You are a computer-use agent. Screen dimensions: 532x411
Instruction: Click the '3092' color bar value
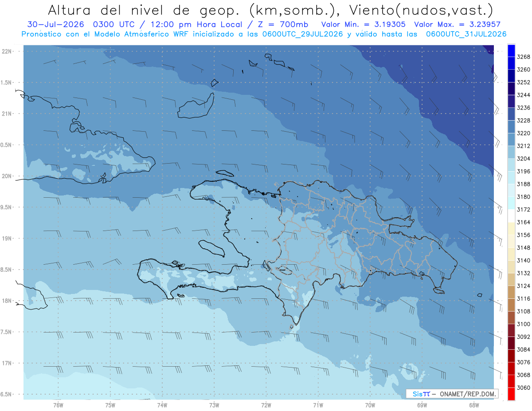[x=524, y=337]
